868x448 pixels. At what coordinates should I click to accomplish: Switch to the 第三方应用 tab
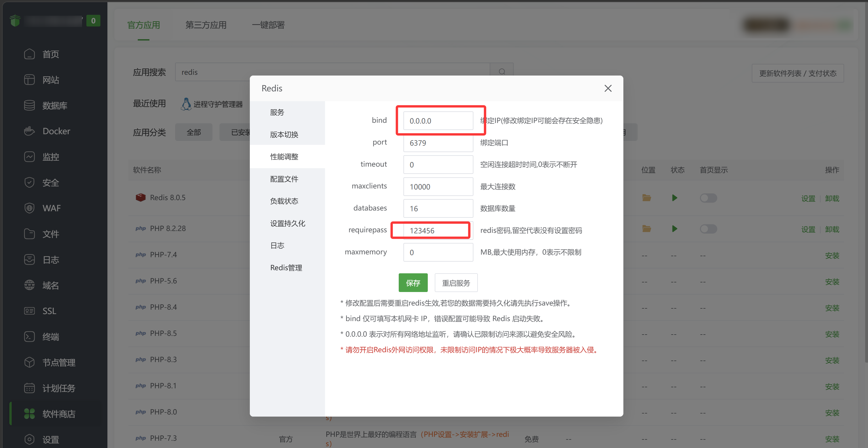tap(205, 25)
